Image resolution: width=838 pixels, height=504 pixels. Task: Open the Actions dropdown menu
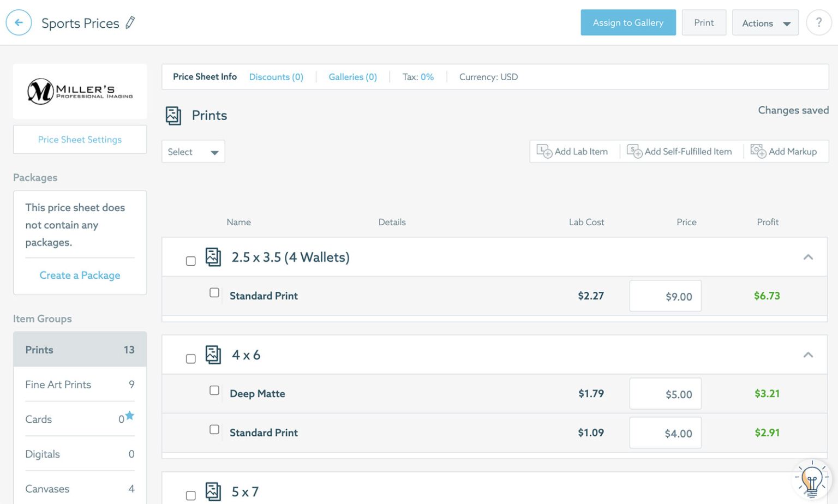click(x=765, y=22)
